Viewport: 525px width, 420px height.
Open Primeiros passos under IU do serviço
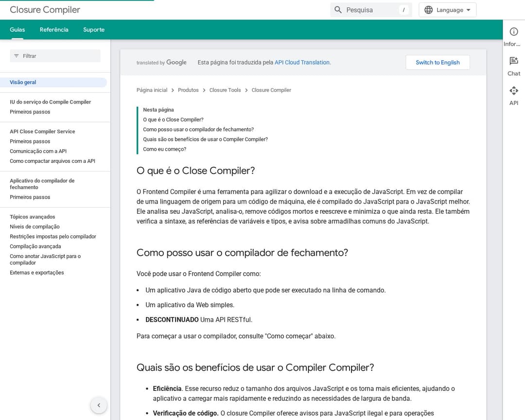point(30,112)
